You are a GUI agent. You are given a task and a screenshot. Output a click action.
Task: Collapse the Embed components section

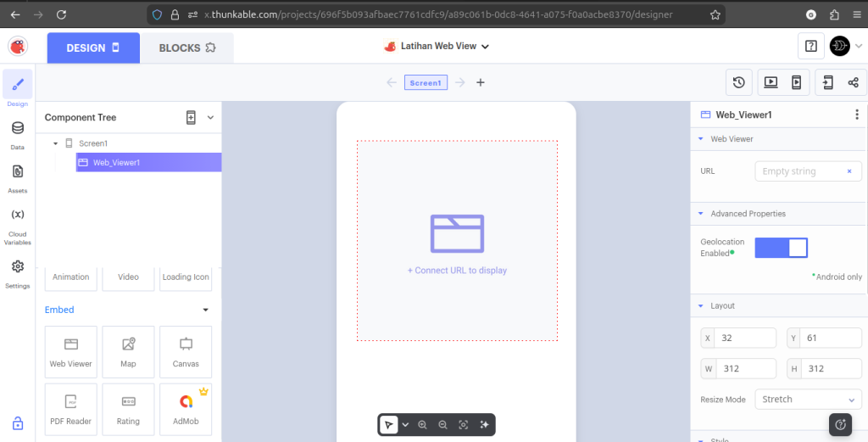point(205,310)
